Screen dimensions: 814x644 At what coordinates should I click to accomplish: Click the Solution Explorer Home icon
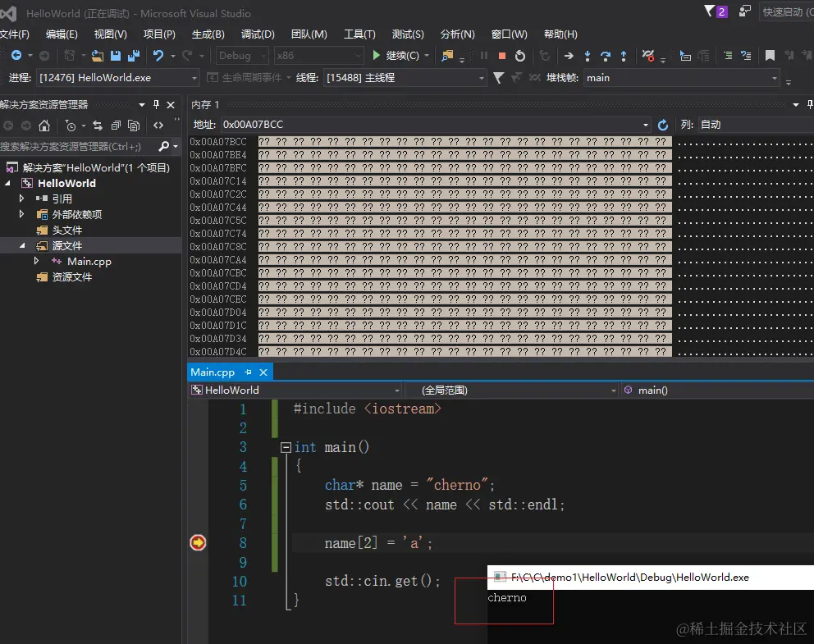click(x=44, y=125)
